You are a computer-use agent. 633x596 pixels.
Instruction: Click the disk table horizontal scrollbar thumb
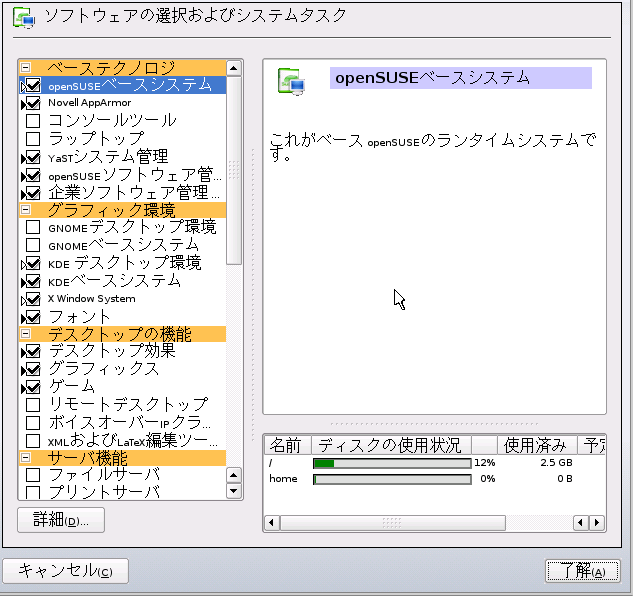coord(393,523)
